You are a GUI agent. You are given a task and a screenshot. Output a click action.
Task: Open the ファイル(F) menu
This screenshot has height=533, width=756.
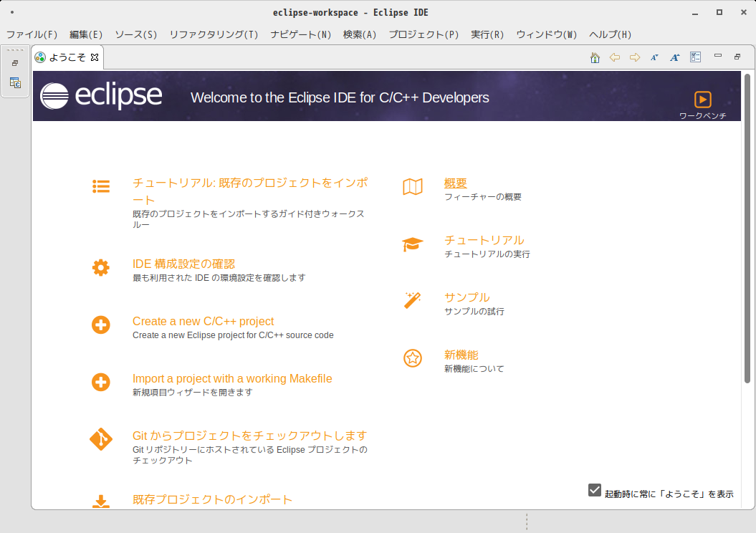click(x=32, y=34)
